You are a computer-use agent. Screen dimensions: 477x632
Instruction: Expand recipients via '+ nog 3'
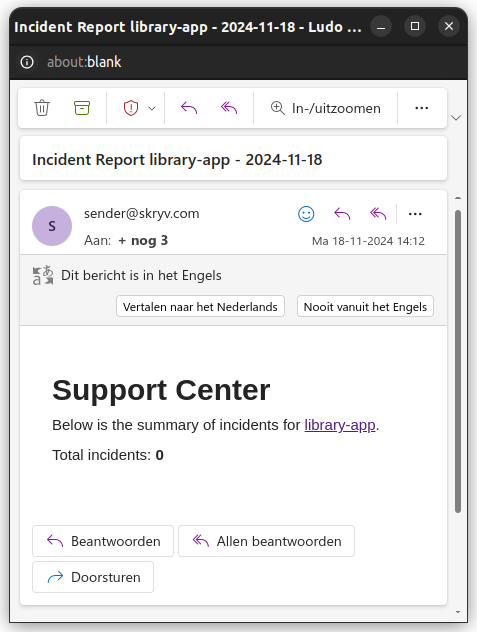[x=143, y=241]
